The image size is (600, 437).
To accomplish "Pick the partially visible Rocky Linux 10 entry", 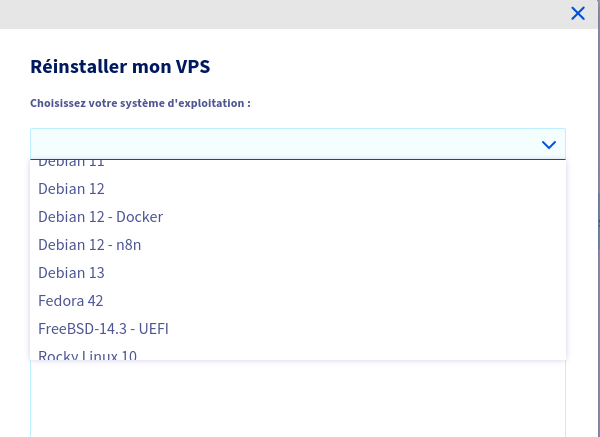I will 88,354.
